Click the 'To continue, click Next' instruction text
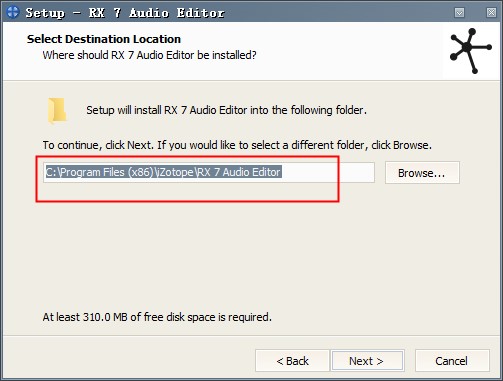Viewport: 503px width, 381px height. coord(98,145)
